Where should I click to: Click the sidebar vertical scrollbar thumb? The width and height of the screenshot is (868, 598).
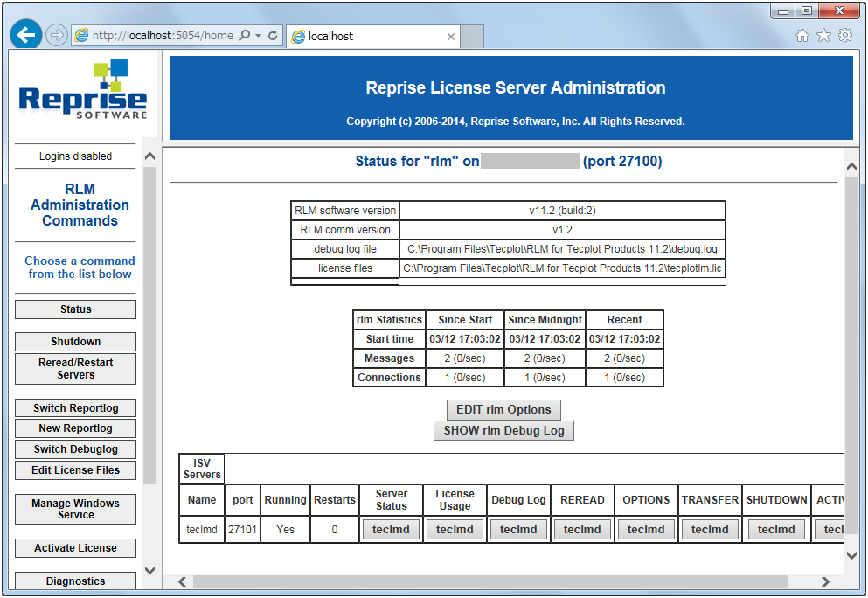[149, 325]
